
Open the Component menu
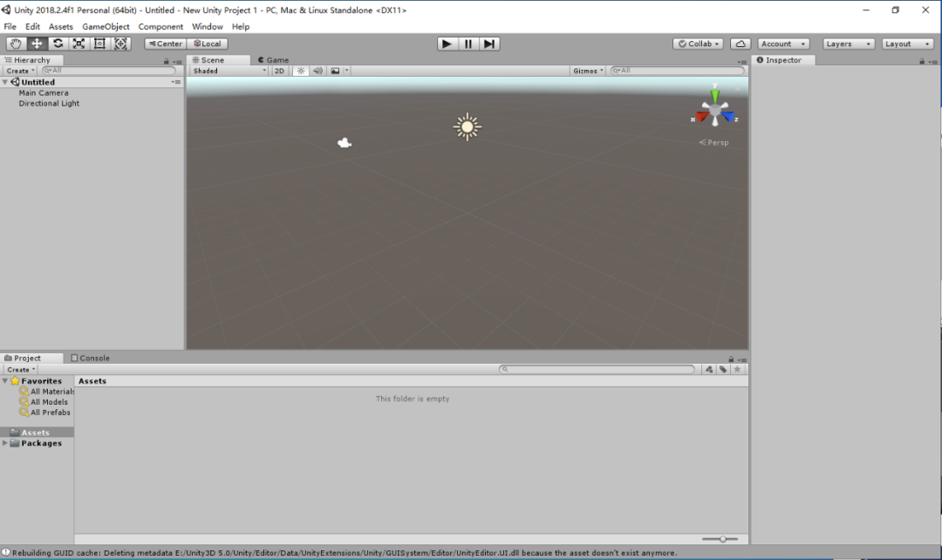click(160, 26)
